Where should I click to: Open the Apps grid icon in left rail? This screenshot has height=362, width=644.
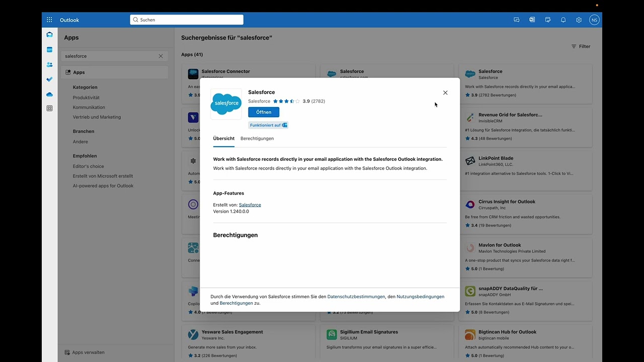point(49,108)
